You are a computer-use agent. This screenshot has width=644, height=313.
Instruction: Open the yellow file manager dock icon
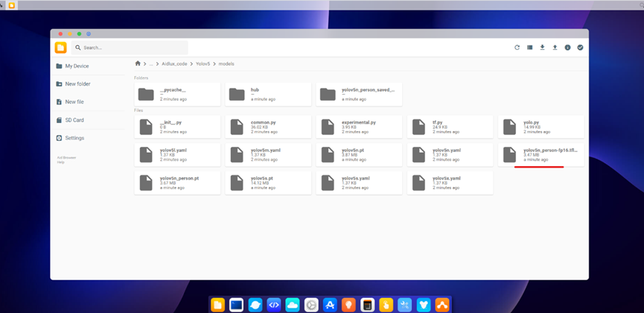(x=217, y=305)
